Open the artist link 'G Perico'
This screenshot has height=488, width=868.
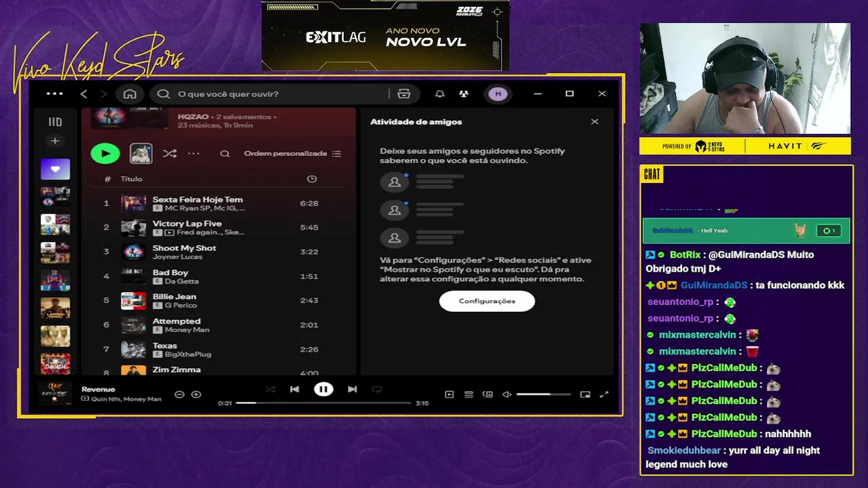(x=180, y=306)
